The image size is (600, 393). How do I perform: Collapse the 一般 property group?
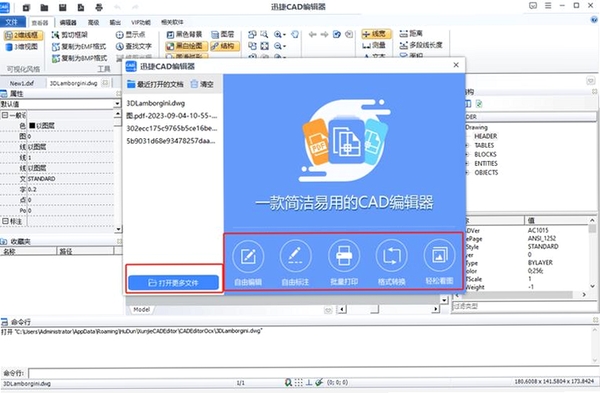(x=5, y=115)
